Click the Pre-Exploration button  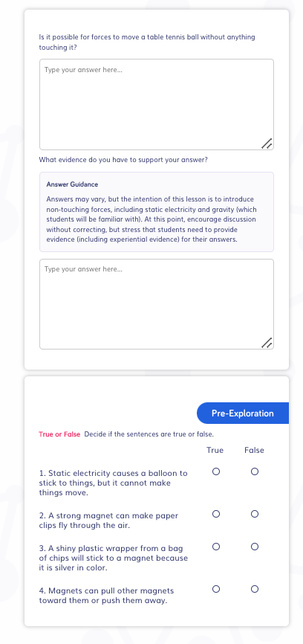243,413
